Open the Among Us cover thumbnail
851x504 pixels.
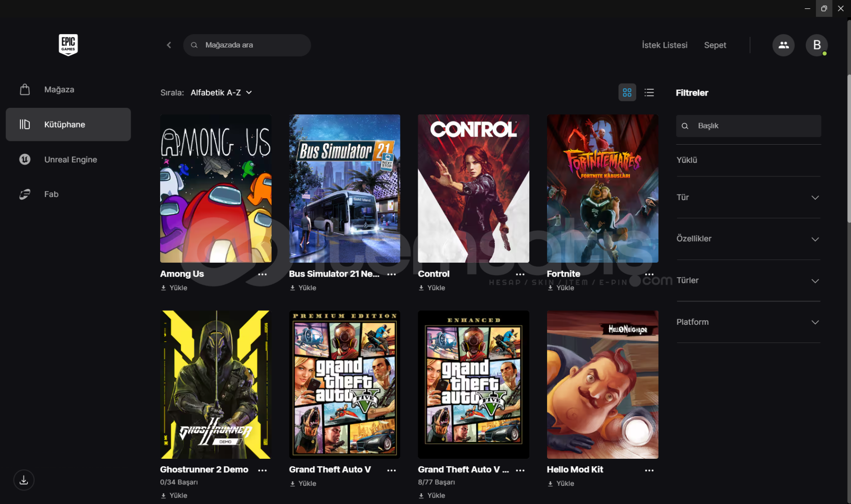tap(216, 189)
